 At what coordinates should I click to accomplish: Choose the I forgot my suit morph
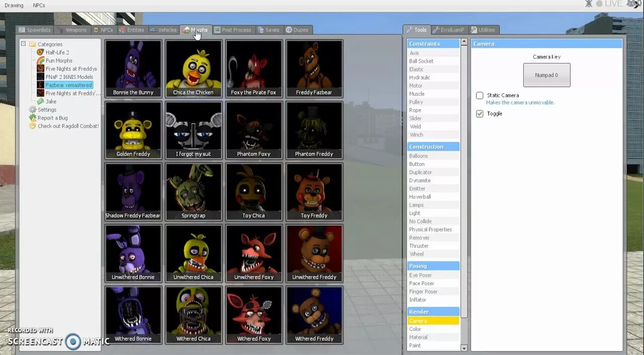(x=194, y=130)
